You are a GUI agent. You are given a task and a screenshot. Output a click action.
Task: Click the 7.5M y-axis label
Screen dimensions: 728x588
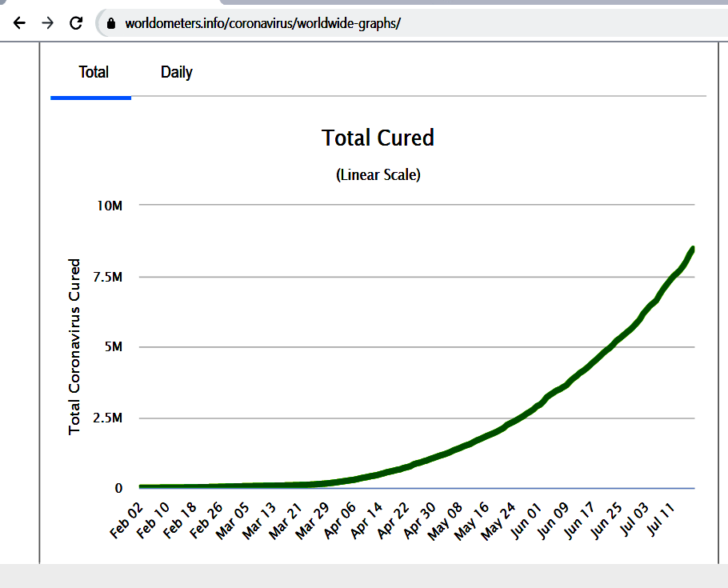click(x=108, y=278)
